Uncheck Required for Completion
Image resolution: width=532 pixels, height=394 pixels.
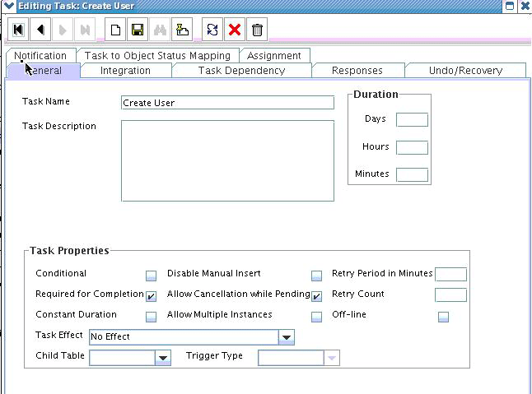coord(151,296)
